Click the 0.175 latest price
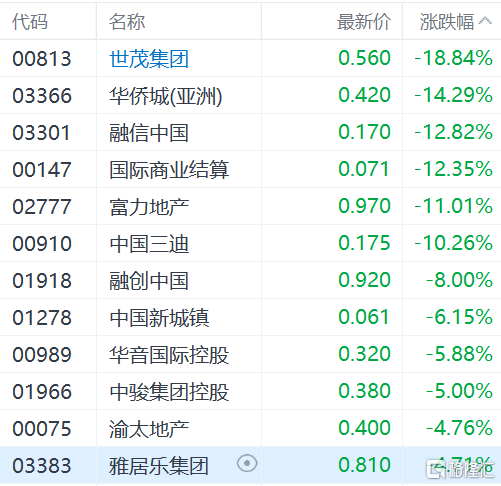The image size is (501, 486). 364,243
